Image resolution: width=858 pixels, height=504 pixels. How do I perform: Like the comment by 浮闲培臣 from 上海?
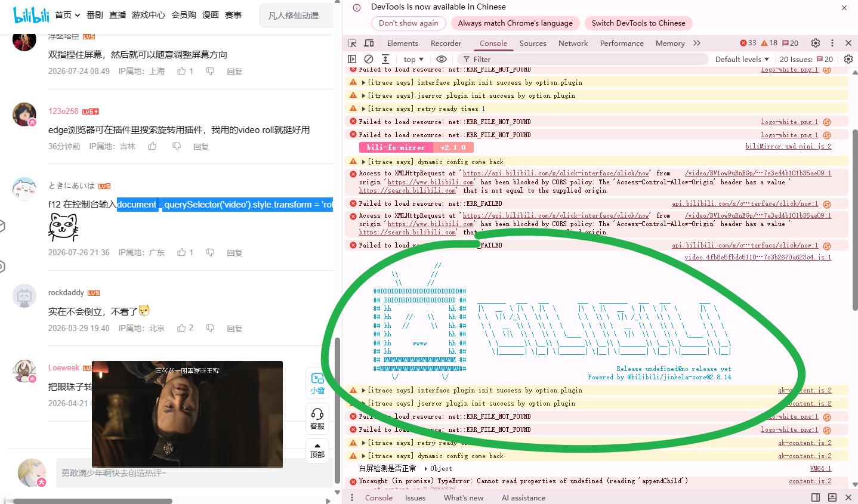coord(185,71)
